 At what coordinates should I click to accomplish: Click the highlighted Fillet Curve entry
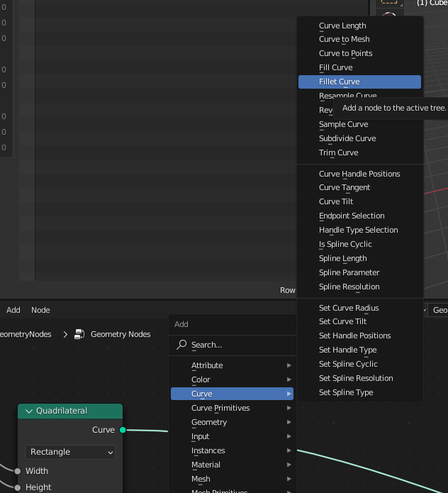pyautogui.click(x=359, y=82)
